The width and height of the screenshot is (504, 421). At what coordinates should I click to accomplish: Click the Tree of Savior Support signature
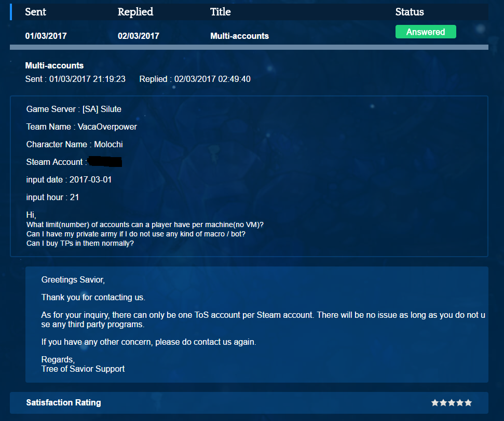83,369
